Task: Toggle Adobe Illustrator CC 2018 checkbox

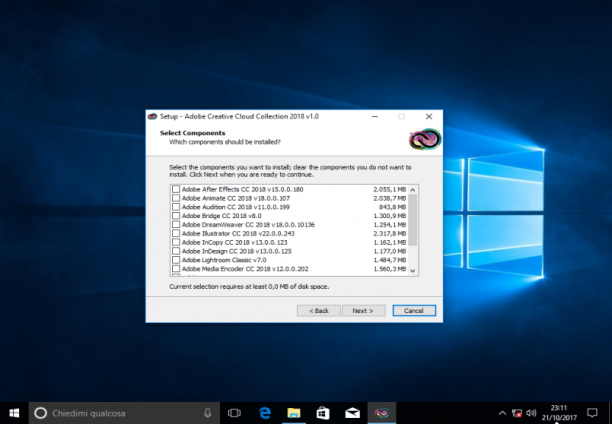Action: [176, 233]
